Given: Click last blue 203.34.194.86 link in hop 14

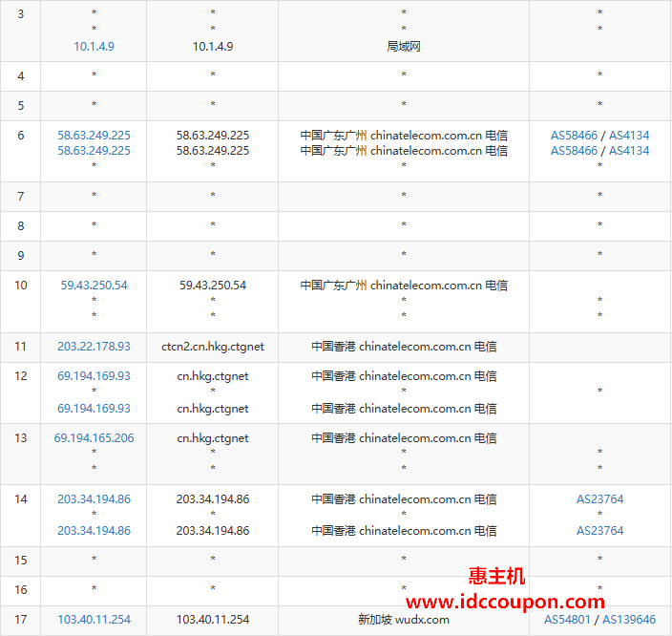Looking at the screenshot, I should point(94,531).
